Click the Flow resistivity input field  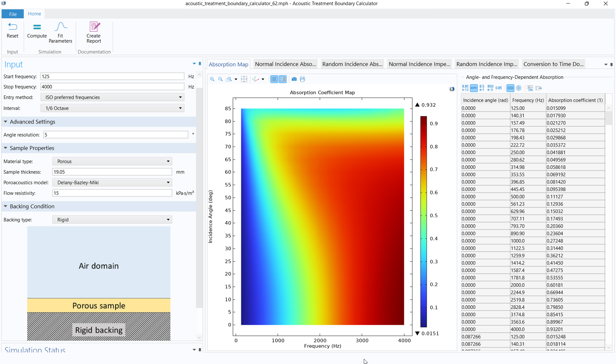pos(112,193)
